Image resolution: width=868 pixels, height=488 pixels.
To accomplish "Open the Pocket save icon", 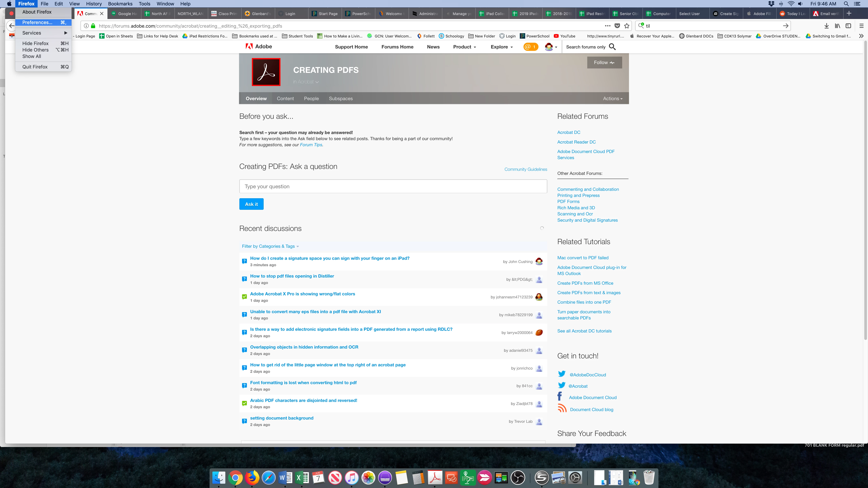I will click(x=617, y=26).
